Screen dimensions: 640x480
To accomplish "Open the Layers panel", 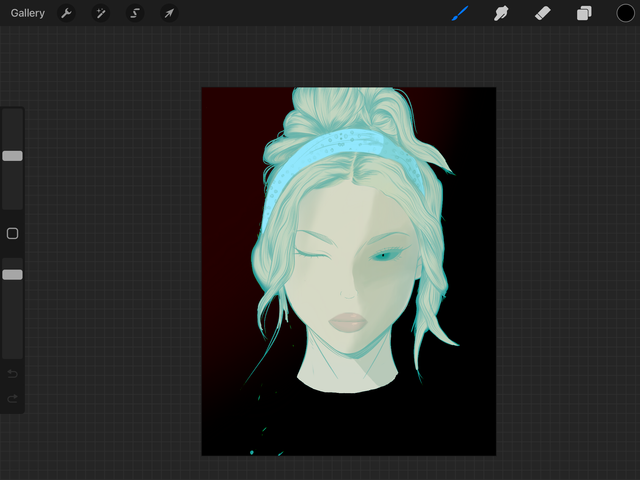I will 584,13.
